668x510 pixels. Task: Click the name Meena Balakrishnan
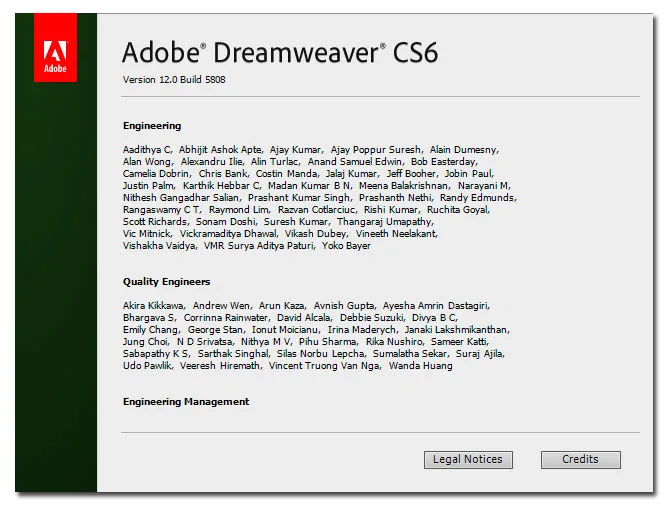pyautogui.click(x=403, y=186)
